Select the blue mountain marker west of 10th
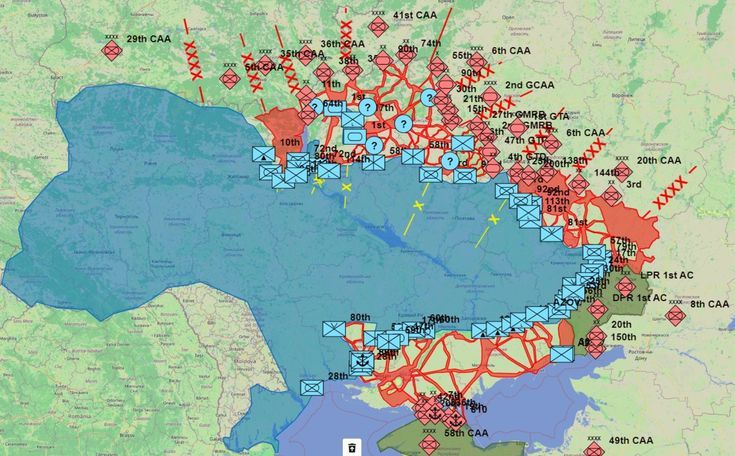735x456 pixels. pos(263,154)
